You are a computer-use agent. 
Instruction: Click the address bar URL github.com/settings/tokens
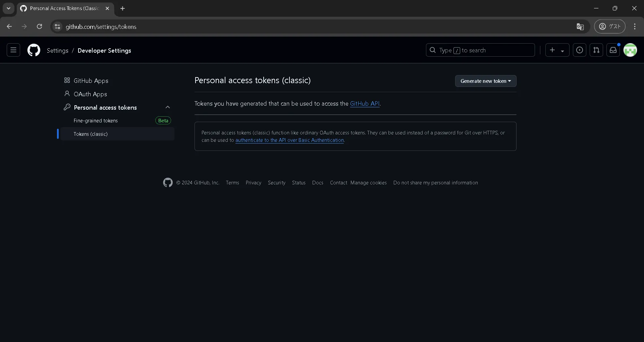tap(101, 27)
